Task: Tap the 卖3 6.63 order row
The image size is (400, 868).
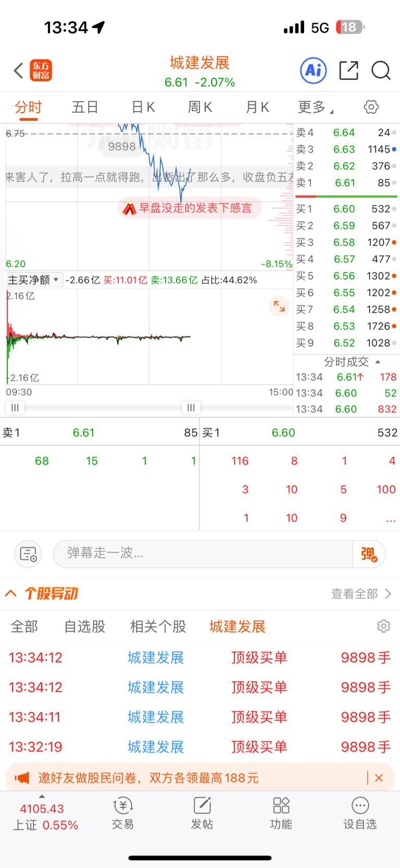Action: [346, 149]
